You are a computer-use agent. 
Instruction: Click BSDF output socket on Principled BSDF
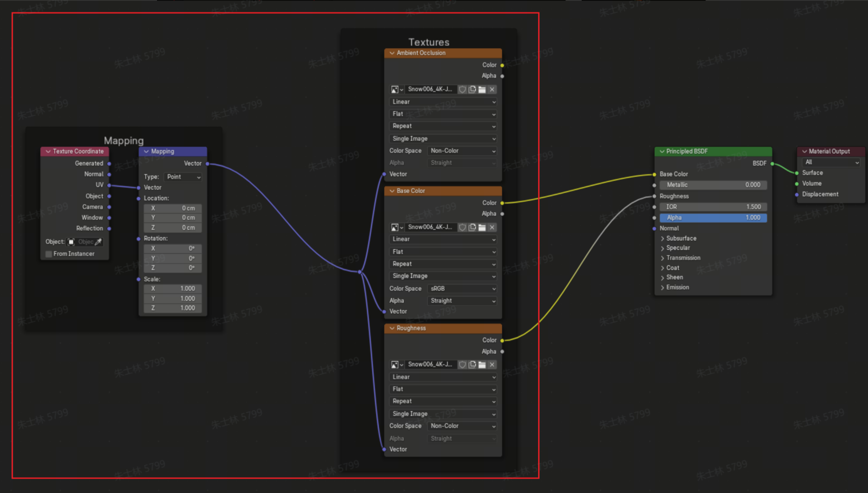click(x=772, y=164)
